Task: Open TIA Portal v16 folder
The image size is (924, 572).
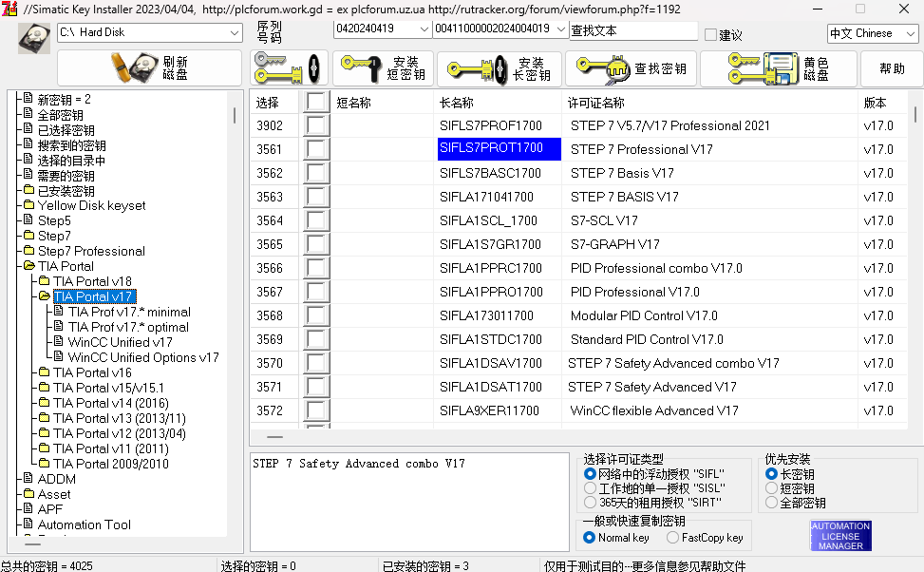Action: pyautogui.click(x=92, y=372)
